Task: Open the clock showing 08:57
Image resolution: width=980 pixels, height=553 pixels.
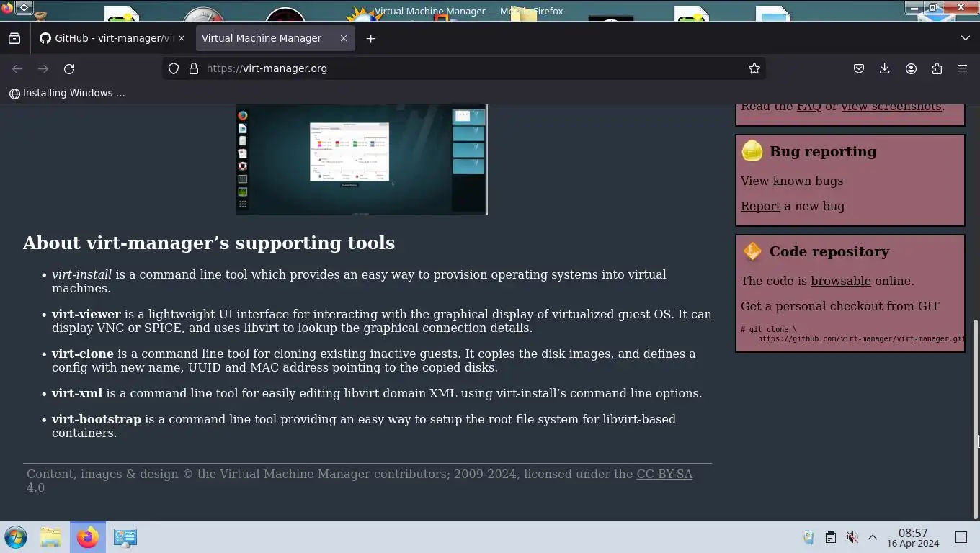Action: click(x=912, y=537)
